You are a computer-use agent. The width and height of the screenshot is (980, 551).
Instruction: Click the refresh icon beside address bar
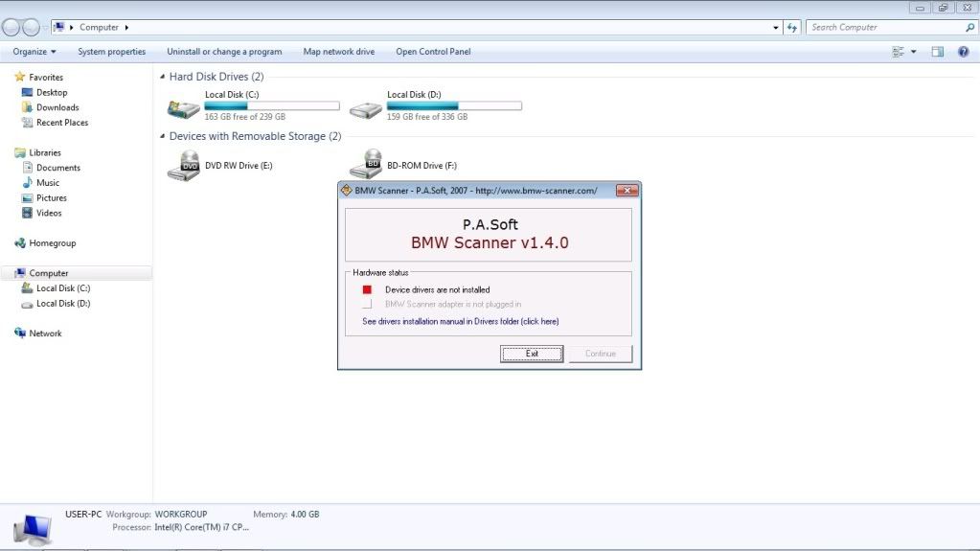click(x=792, y=28)
